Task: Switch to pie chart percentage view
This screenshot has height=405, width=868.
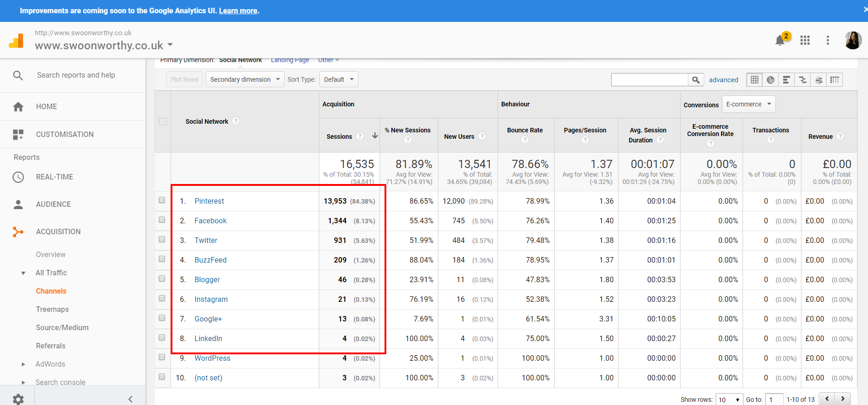Action: pyautogui.click(x=770, y=80)
